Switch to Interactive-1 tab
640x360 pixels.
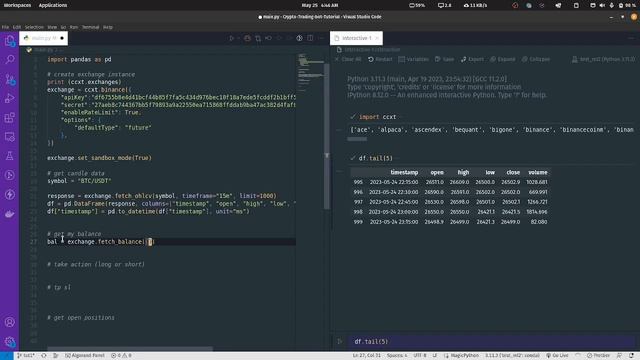(x=357, y=38)
